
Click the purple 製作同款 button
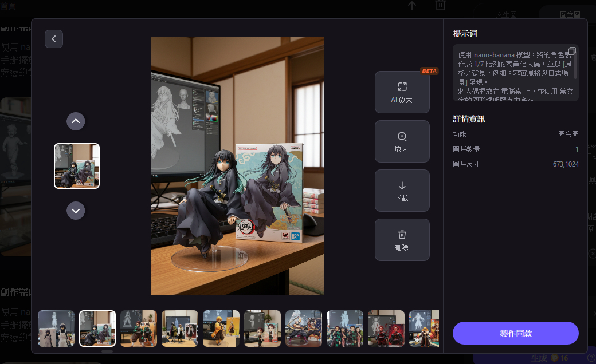click(x=515, y=333)
